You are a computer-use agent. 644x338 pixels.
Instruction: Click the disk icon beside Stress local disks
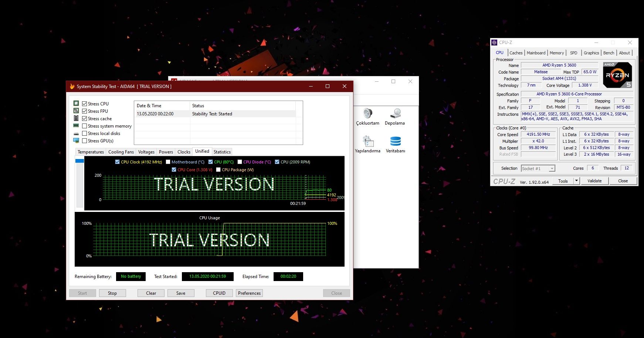pyautogui.click(x=76, y=133)
